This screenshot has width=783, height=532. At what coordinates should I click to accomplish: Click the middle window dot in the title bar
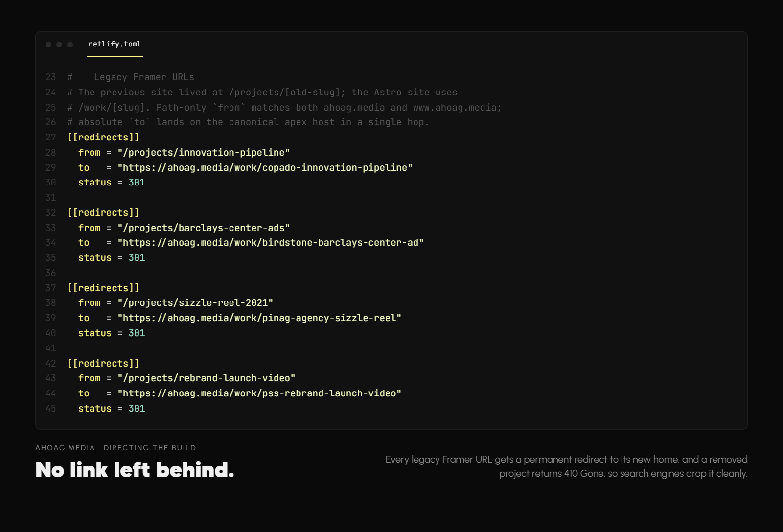[59, 45]
